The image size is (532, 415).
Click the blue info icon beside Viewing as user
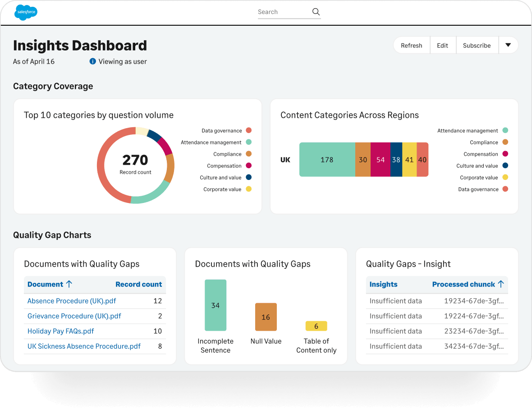(92, 61)
